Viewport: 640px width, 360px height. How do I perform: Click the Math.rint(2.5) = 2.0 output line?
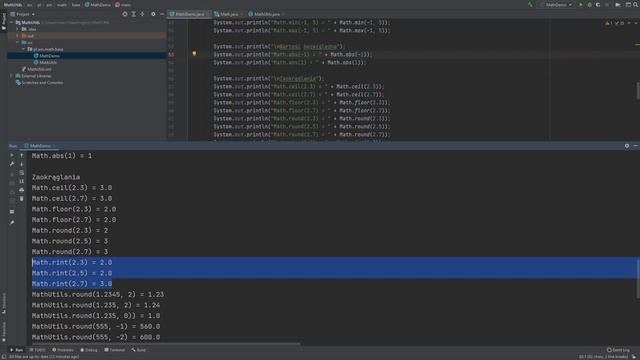click(72, 273)
